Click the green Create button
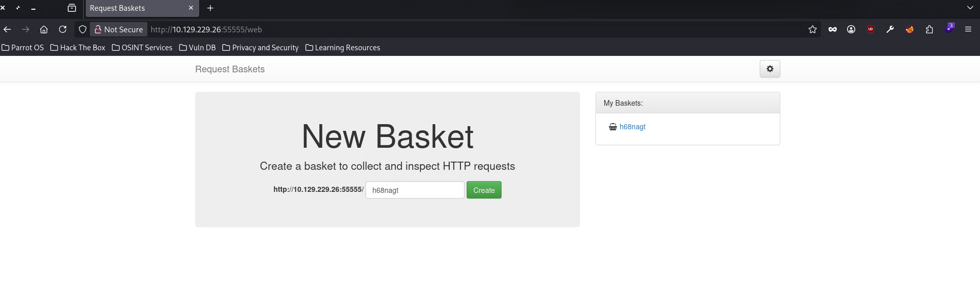This screenshot has width=980, height=295. point(484,190)
